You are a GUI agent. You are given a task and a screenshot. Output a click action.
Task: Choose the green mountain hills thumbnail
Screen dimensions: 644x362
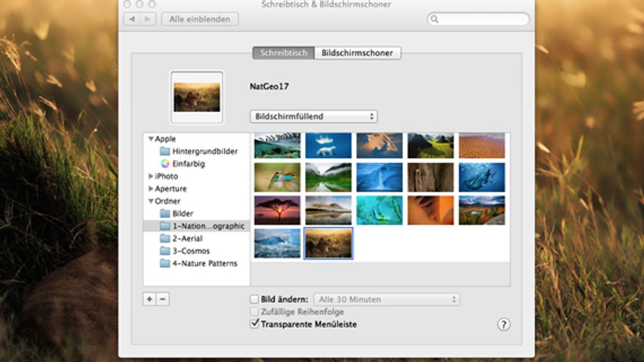pyautogui.click(x=430, y=145)
